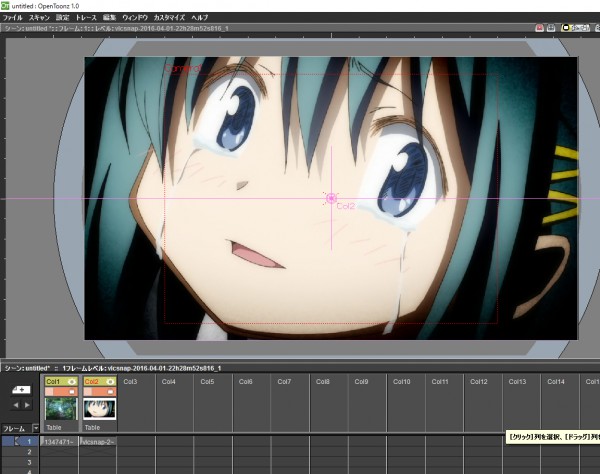This screenshot has width=600, height=474.
Task: Toggle Col2 camera stand visibility
Action: (x=110, y=392)
